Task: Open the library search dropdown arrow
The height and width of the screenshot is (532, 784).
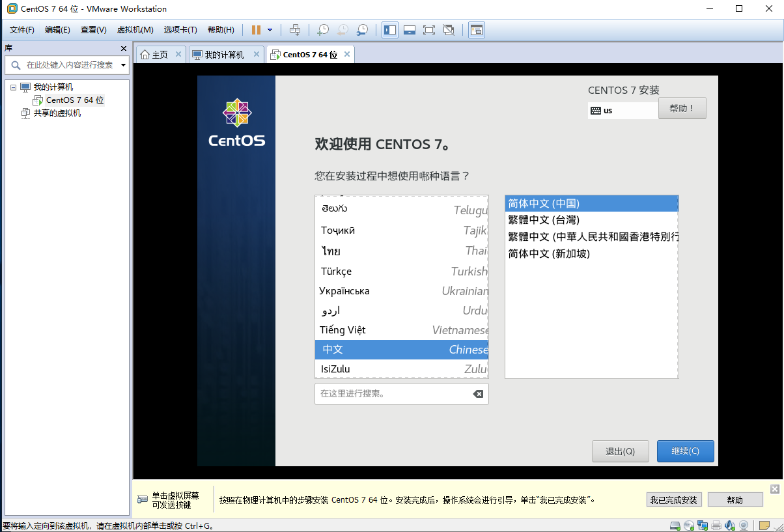Action: [124, 65]
